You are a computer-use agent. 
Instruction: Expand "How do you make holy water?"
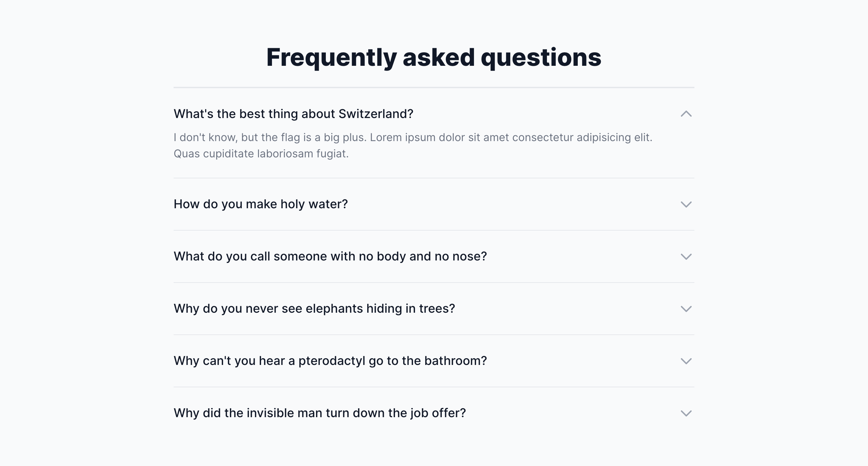260,204
